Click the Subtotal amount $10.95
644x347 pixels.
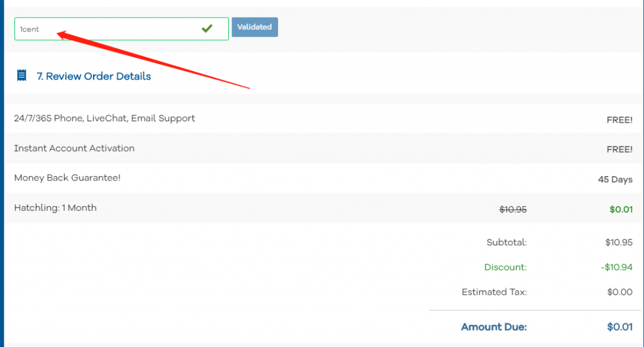(619, 242)
